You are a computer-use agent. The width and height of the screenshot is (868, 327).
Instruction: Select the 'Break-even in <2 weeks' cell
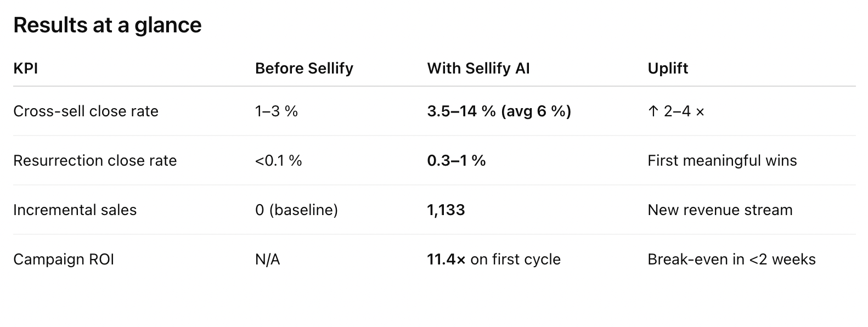[x=731, y=260]
